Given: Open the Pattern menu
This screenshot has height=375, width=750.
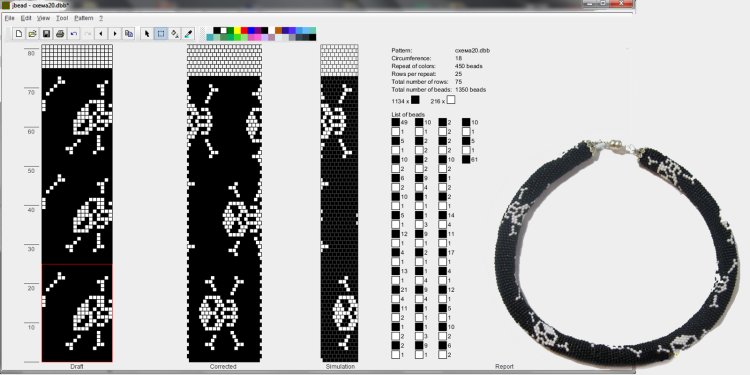Looking at the screenshot, I should click(84, 18).
